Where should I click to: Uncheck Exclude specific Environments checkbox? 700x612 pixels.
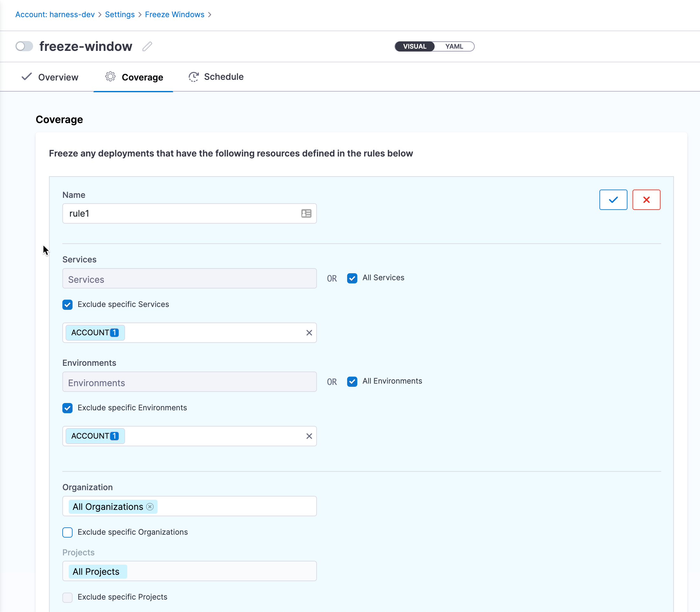pyautogui.click(x=68, y=408)
